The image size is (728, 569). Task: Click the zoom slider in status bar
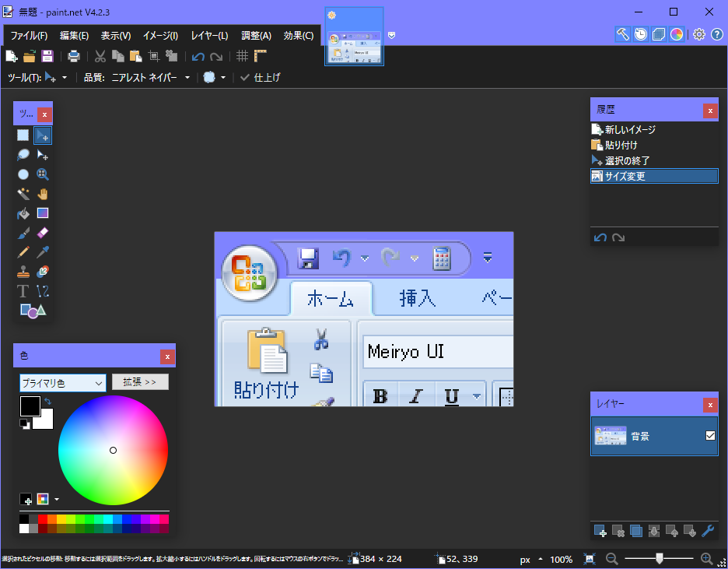[x=659, y=559]
